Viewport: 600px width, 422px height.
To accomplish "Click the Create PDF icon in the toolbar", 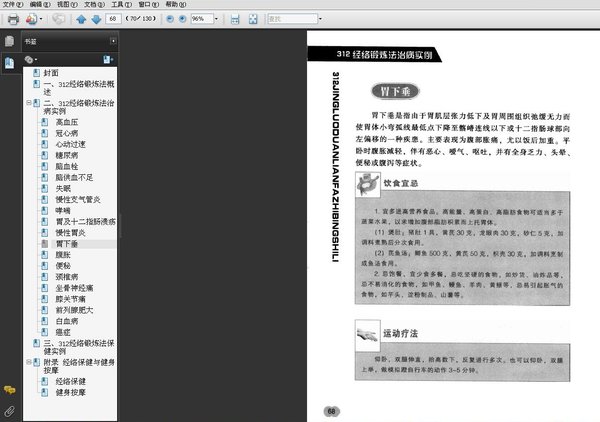I will pyautogui.click(x=31, y=19).
